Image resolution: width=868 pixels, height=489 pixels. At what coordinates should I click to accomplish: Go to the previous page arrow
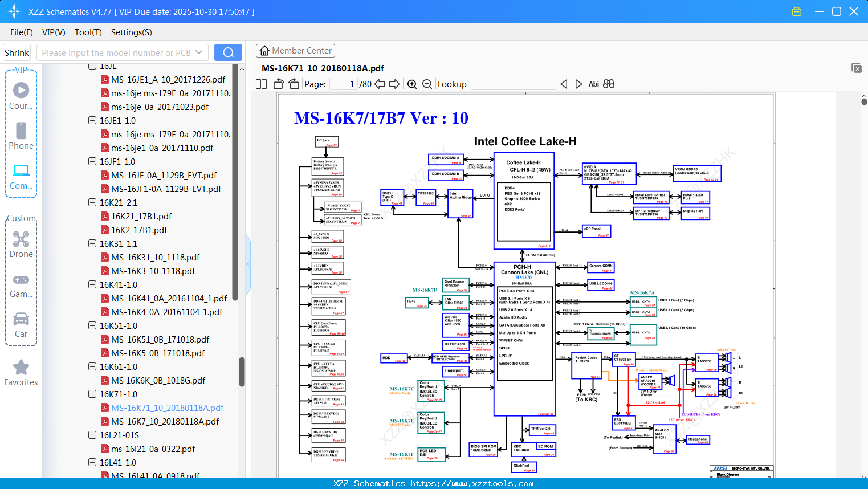tap(380, 84)
